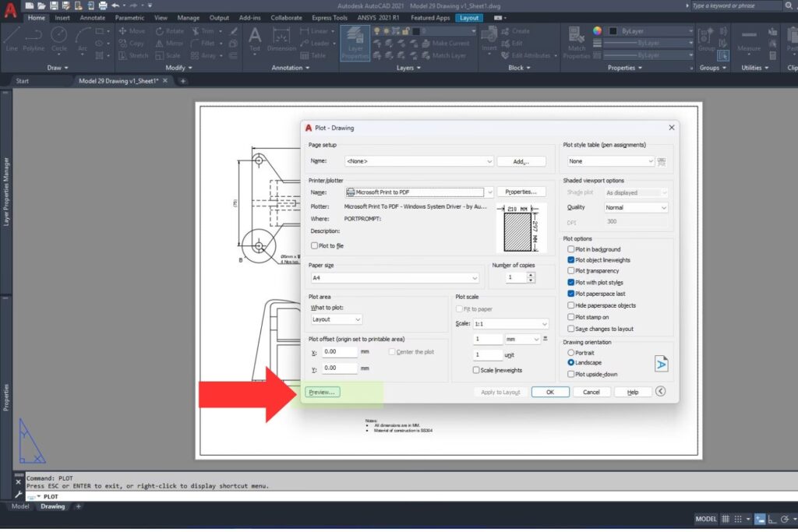Click the Group icon
This screenshot has width=798, height=532.
706,39
